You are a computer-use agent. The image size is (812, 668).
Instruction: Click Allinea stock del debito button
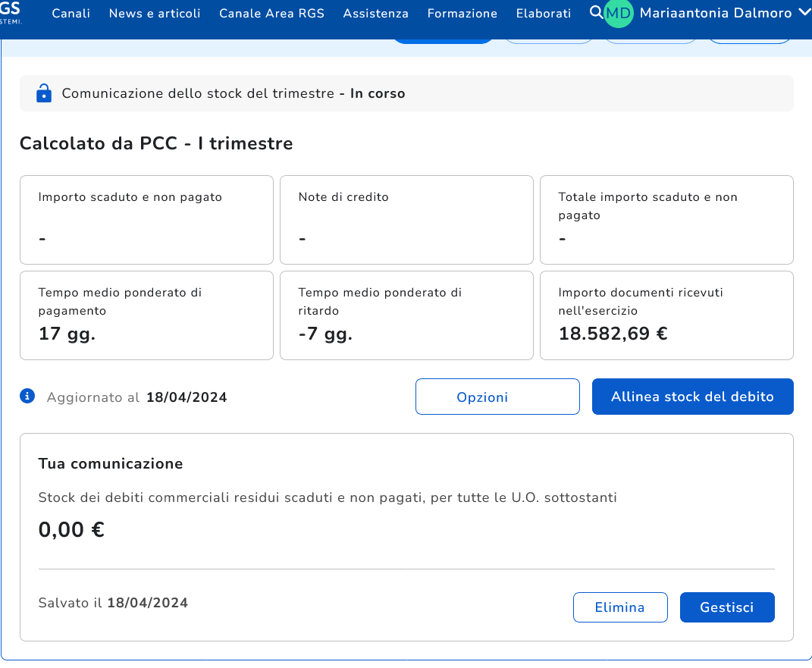pyautogui.click(x=692, y=397)
